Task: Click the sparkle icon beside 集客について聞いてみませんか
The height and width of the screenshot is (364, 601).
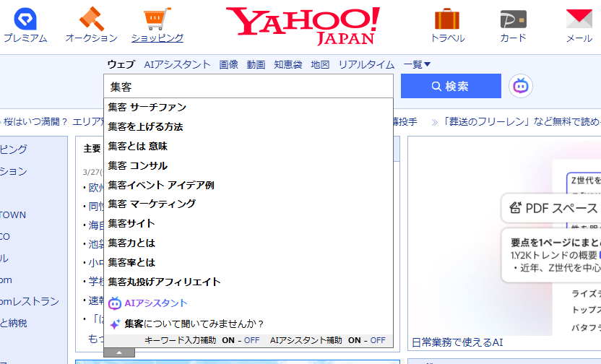Action: tap(115, 324)
